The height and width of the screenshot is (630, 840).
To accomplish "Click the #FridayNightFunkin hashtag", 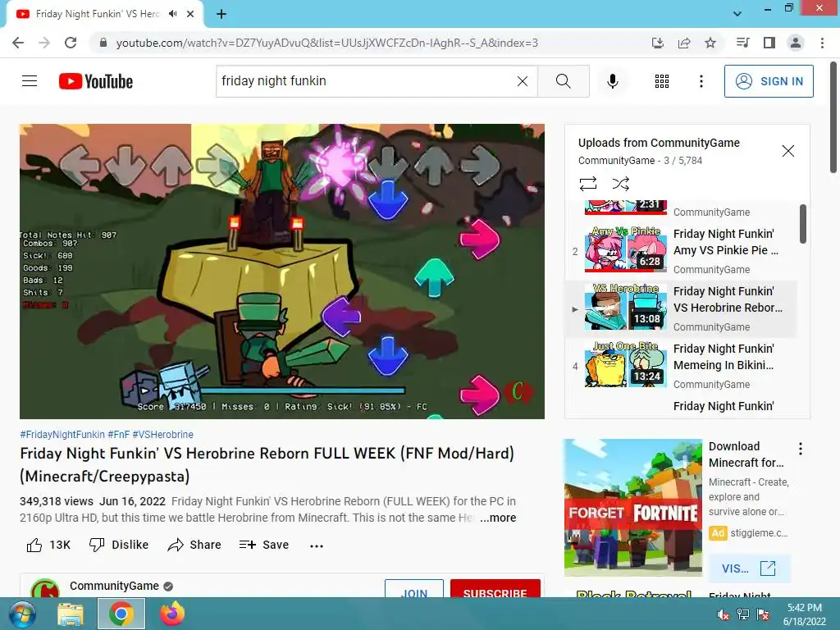I will coord(62,435).
